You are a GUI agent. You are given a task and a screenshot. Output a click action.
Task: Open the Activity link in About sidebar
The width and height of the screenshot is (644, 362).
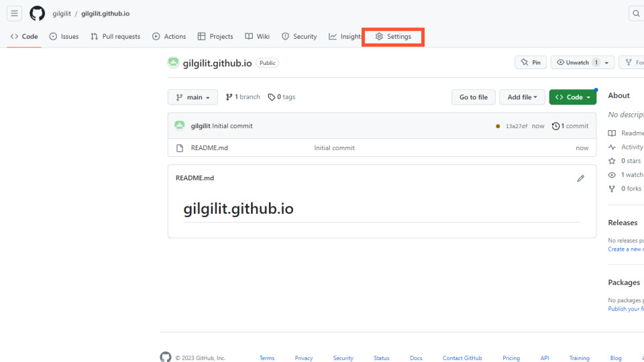pyautogui.click(x=627, y=147)
